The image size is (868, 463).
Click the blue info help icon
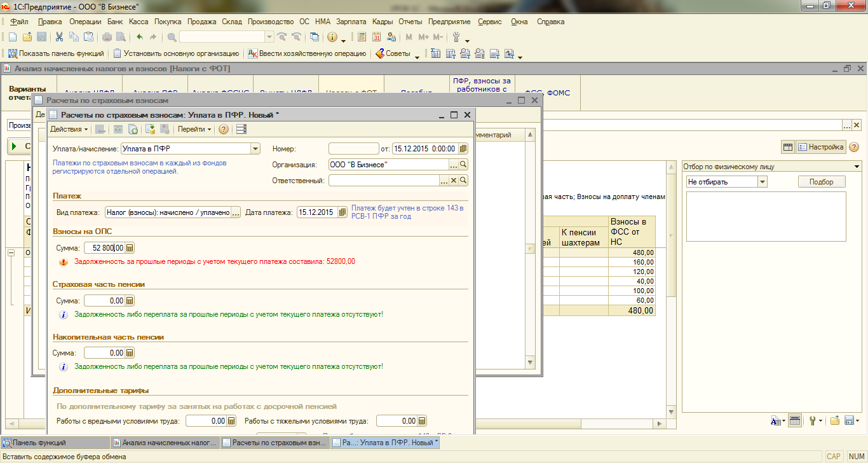332,37
